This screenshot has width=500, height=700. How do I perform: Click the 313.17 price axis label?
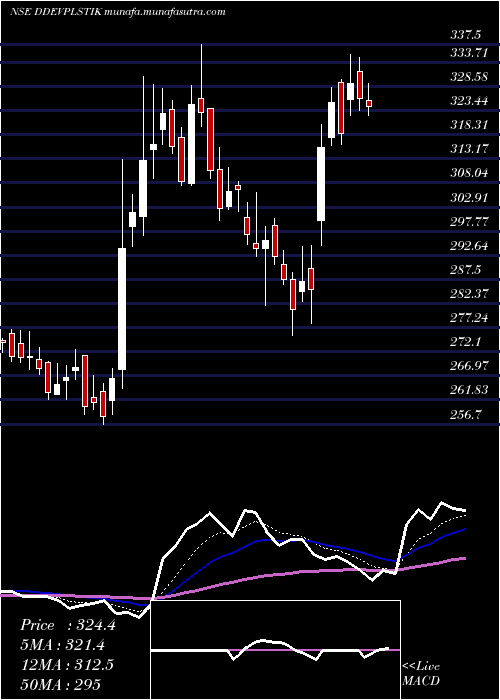pos(469,149)
